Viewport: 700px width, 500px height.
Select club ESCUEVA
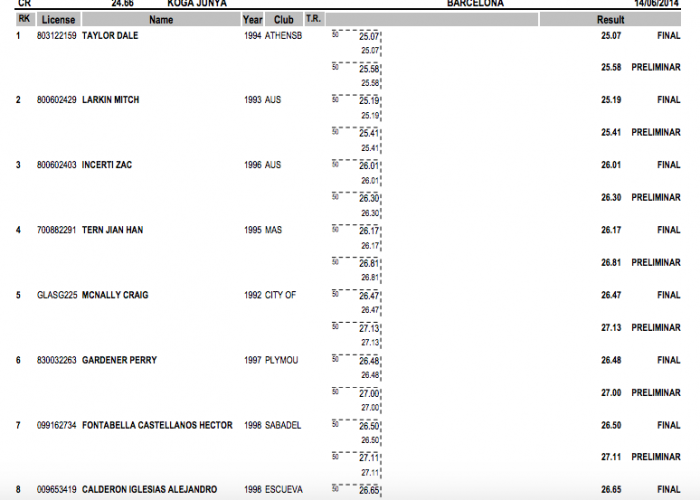(284, 490)
